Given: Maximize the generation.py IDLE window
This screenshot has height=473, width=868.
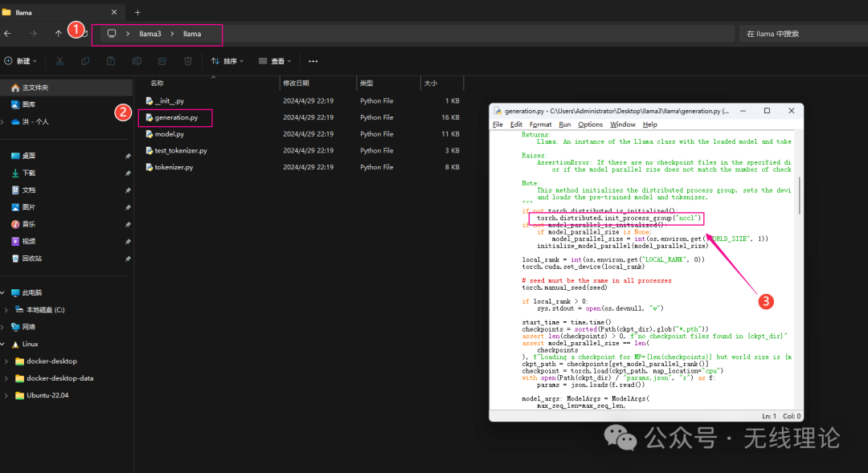Looking at the screenshot, I should click(x=768, y=111).
